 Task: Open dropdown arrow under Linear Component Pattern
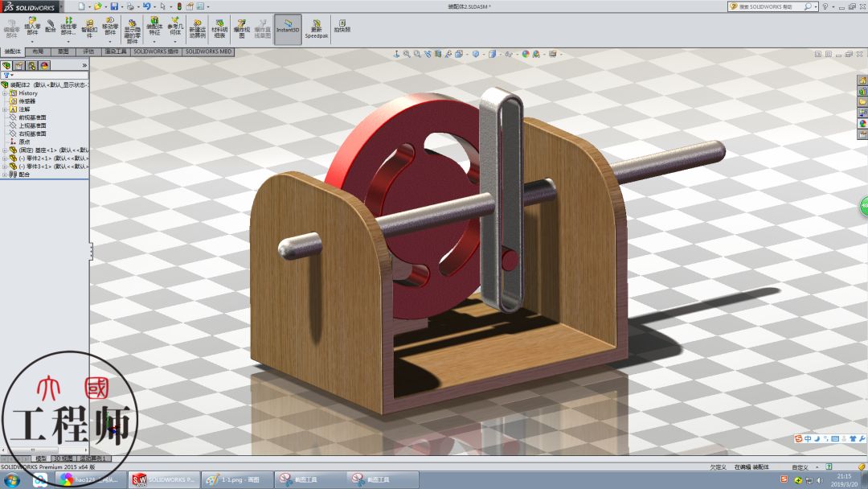68,42
